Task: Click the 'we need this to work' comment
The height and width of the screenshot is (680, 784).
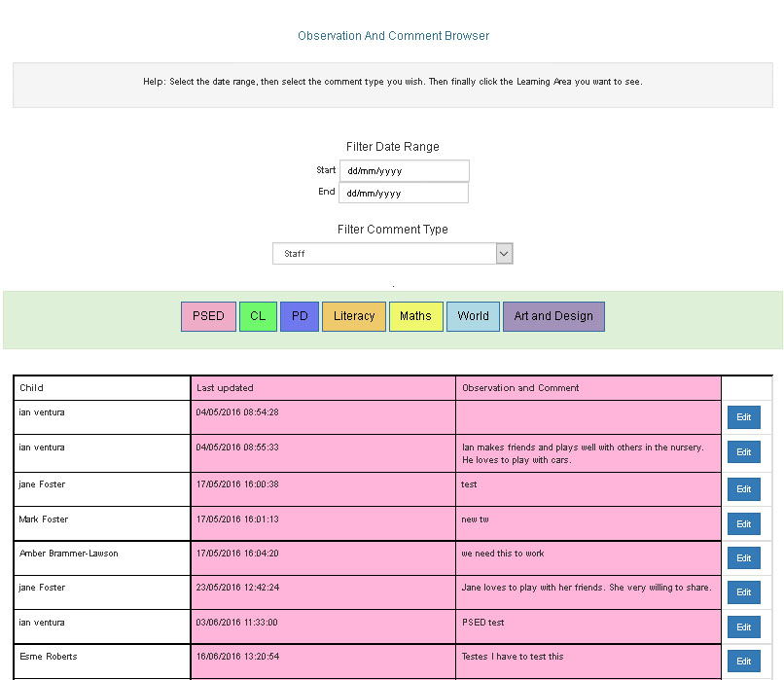Action: 503,554
